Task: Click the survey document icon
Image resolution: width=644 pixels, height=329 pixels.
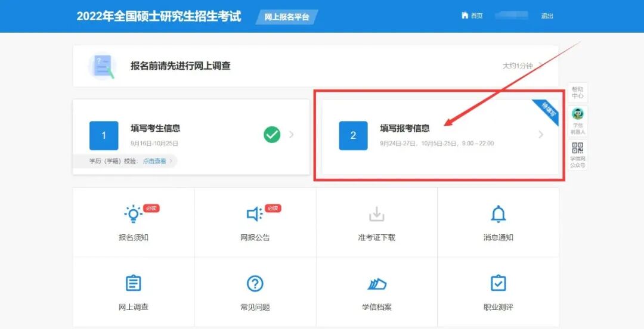Action: coord(103,66)
